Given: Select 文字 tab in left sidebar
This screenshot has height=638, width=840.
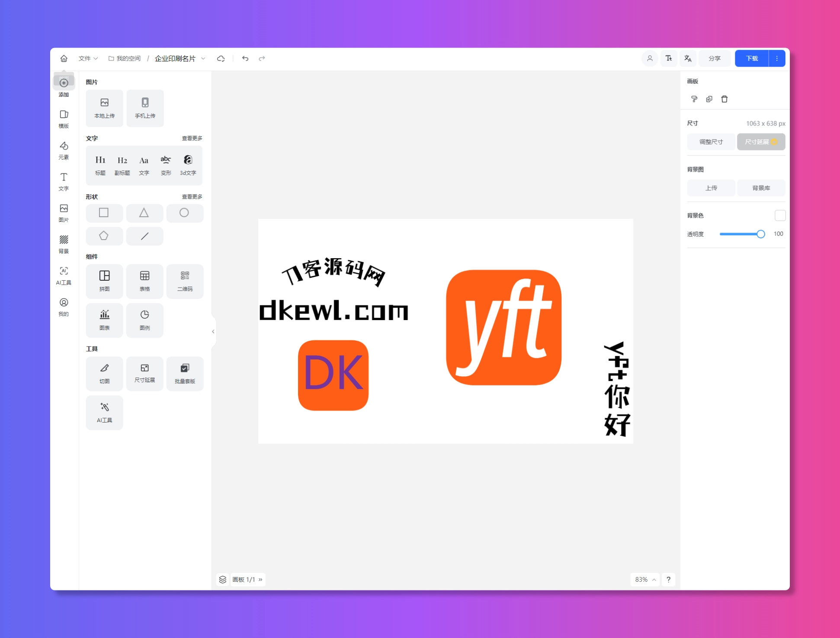Looking at the screenshot, I should [64, 182].
